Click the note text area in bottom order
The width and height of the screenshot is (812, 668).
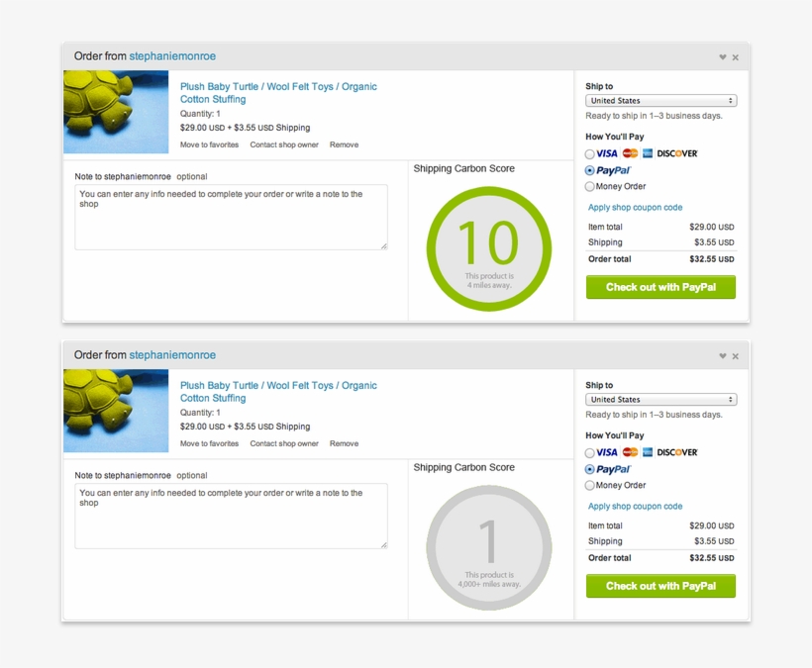(x=231, y=517)
